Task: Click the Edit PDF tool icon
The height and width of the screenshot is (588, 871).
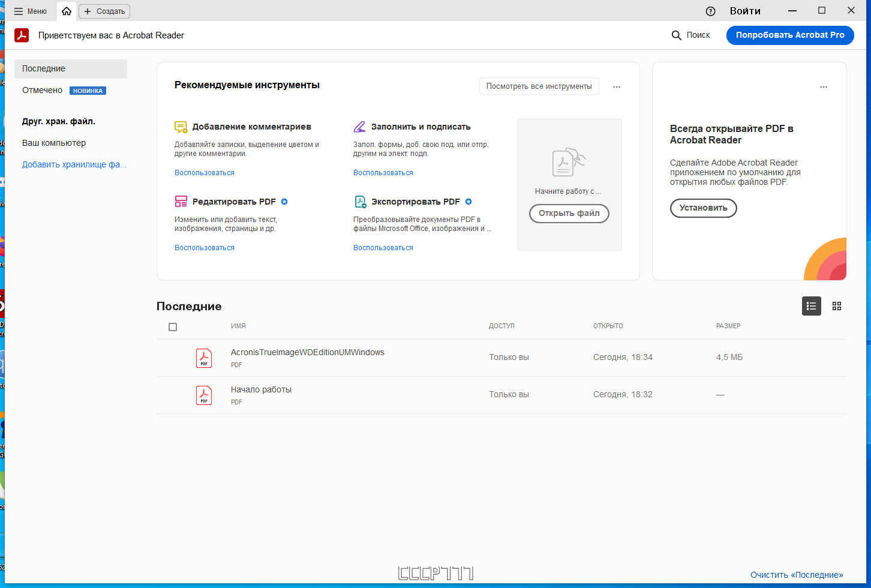Action: pos(181,202)
